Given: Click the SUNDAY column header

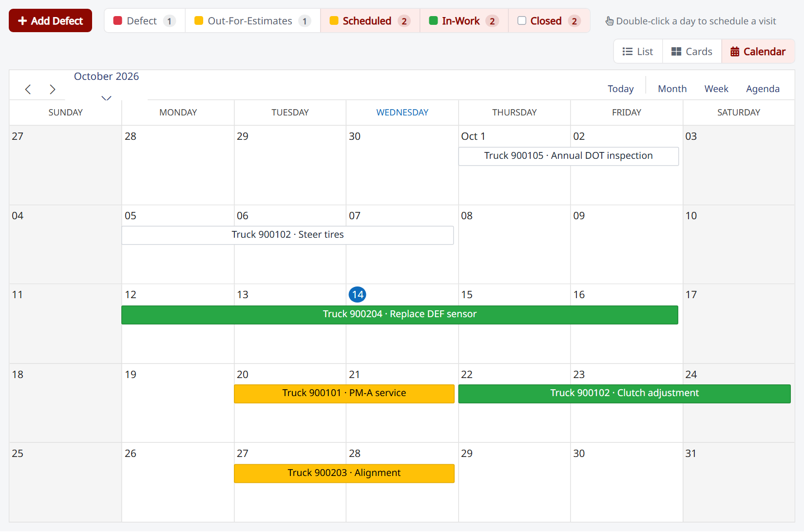Looking at the screenshot, I should coord(66,113).
